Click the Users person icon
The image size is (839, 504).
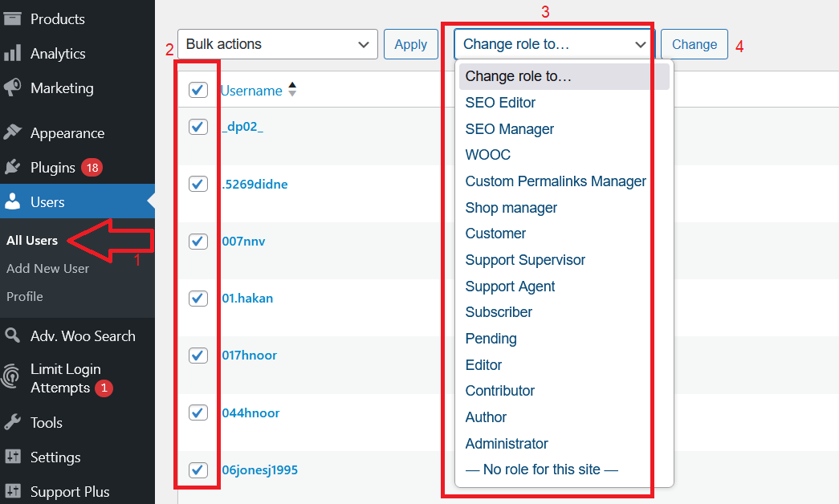click(x=12, y=201)
